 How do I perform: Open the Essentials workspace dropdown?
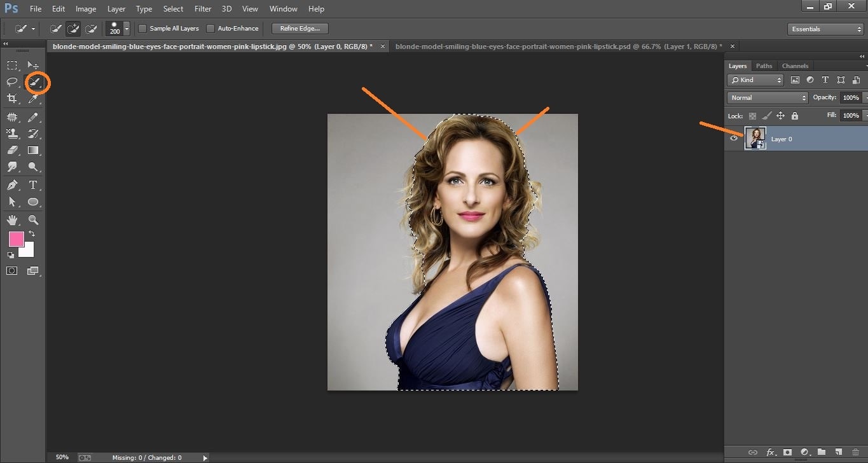click(x=825, y=29)
